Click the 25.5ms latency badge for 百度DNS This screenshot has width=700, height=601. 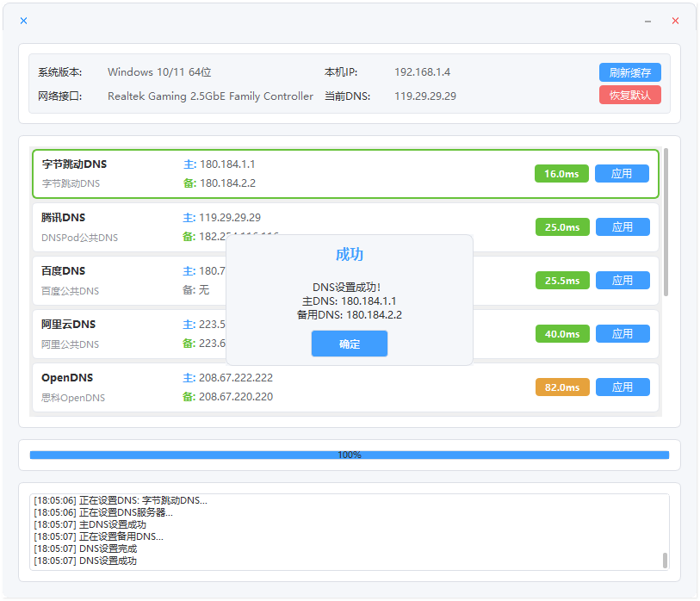561,281
